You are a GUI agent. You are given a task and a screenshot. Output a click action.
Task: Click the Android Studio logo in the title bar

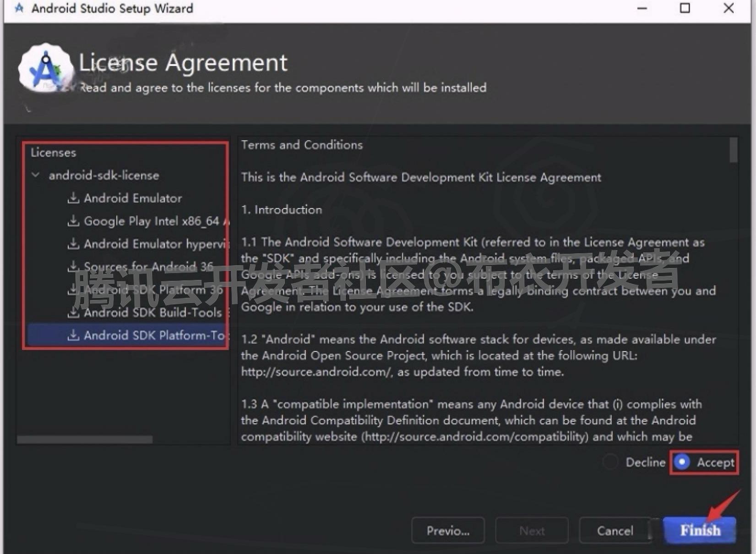pyautogui.click(x=19, y=8)
